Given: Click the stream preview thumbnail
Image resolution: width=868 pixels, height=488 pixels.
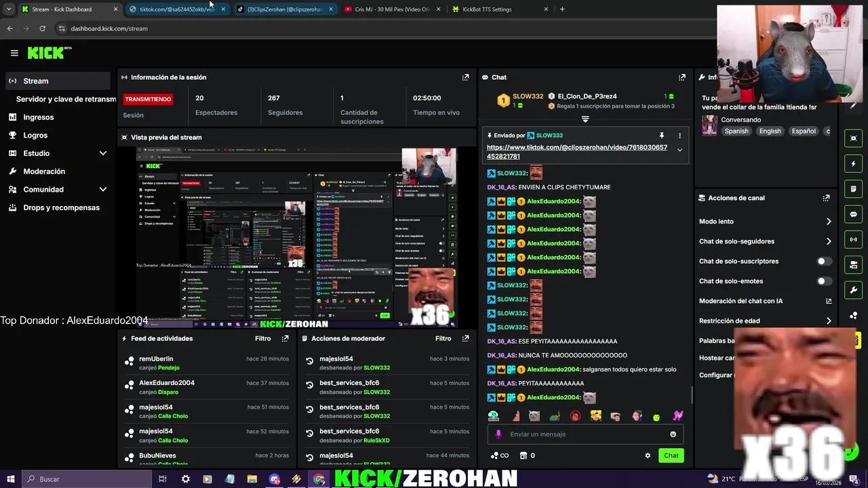Looking at the screenshot, I should pos(296,238).
